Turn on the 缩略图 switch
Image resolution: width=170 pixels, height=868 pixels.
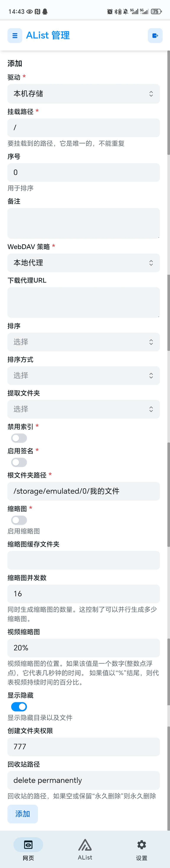pos(19,520)
